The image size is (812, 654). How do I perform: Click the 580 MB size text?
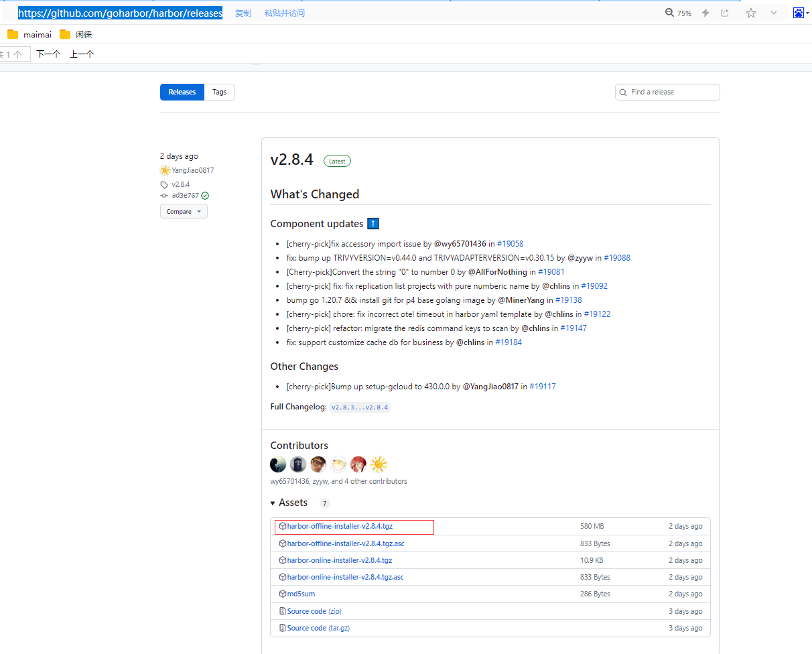[592, 527]
